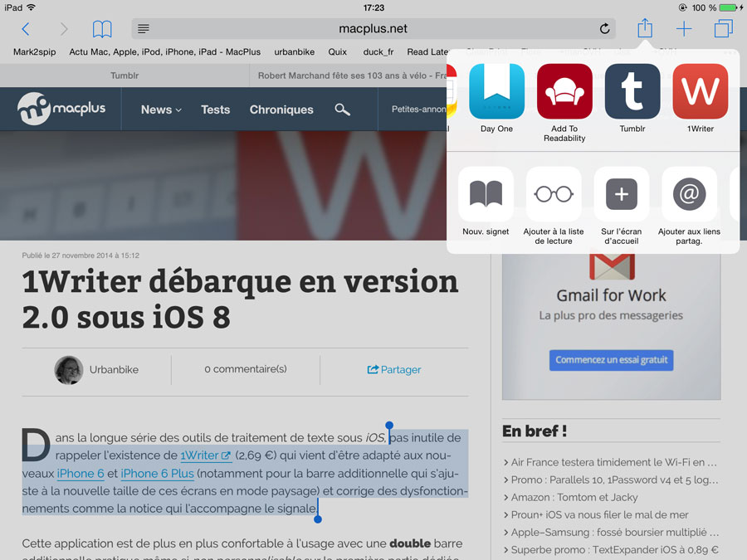The width and height of the screenshot is (747, 560).
Task: Click the macplus.net address field
Action: pyautogui.click(x=373, y=29)
